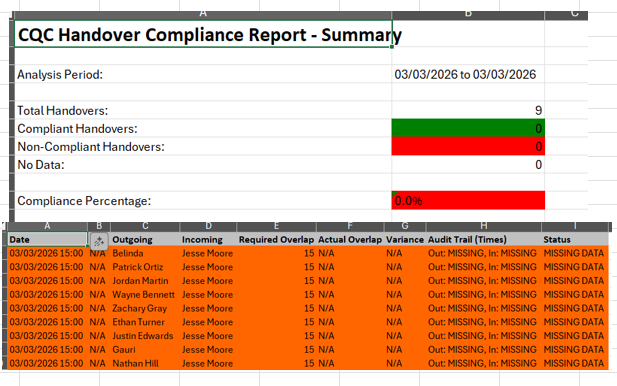Select the No Data label cell
Image resolution: width=617 pixels, height=386 pixels.
(x=203, y=164)
